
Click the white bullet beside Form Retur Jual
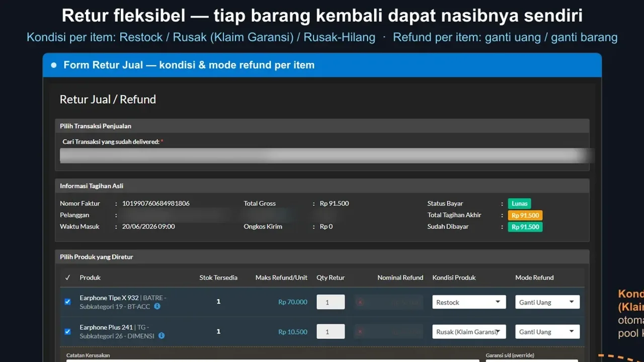pos(54,65)
